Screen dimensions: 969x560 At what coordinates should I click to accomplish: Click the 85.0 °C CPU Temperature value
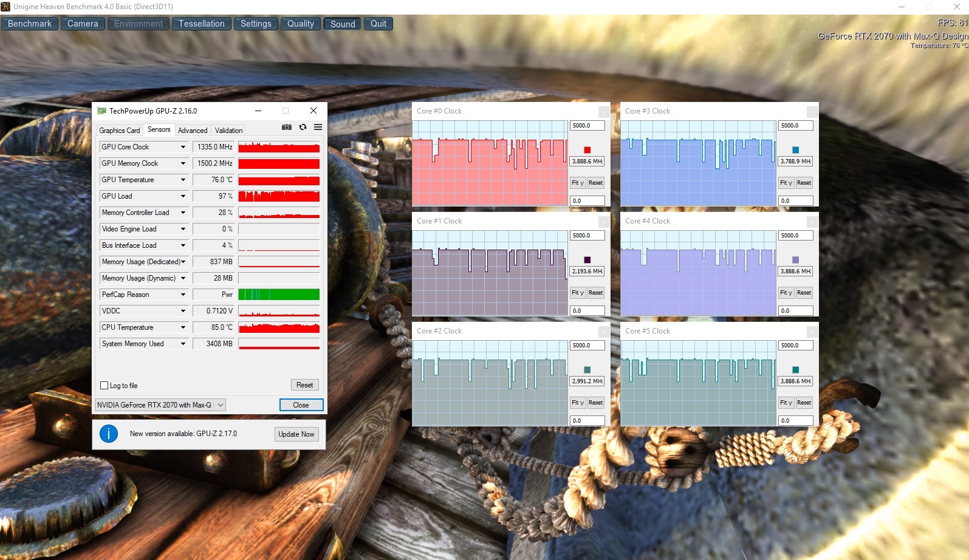tap(214, 327)
